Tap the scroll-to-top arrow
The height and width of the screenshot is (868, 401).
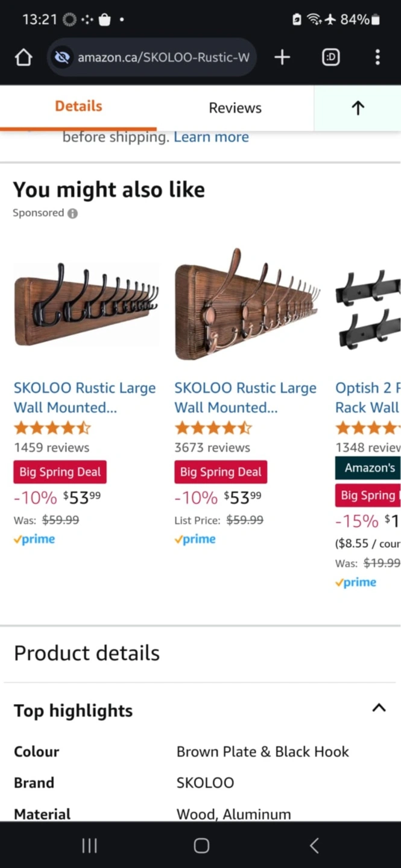pyautogui.click(x=358, y=108)
